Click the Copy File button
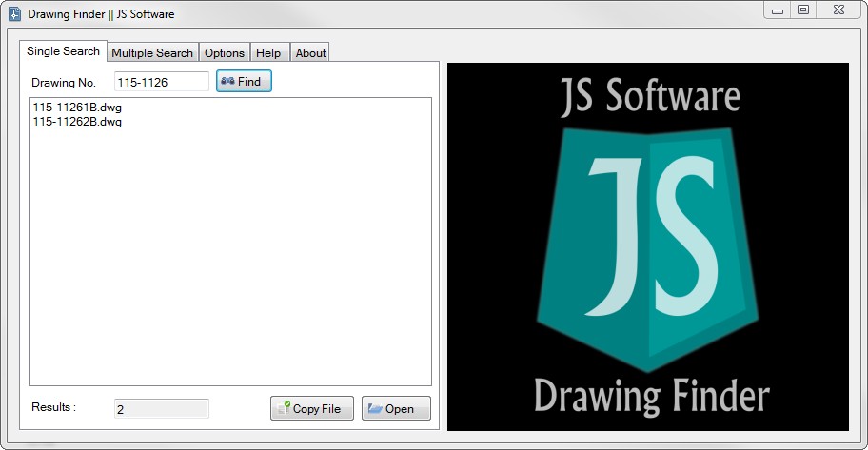The width and height of the screenshot is (868, 450). pos(311,408)
